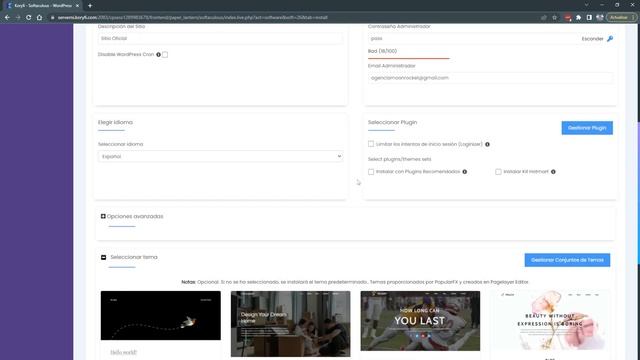Click the Seleccionar Plugin heading
Screen dimensions: 640x360
[x=392, y=122]
